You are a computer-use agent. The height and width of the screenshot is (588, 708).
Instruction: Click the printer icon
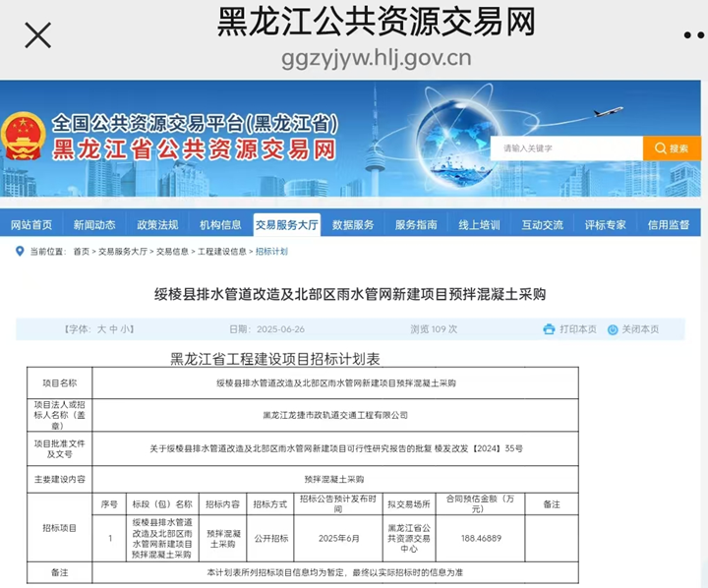549,329
